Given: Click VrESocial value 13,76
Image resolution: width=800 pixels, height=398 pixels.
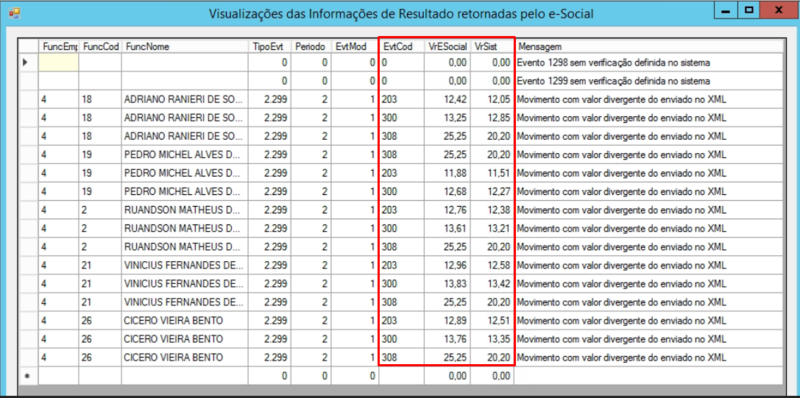Looking at the screenshot, I should click(456, 339).
